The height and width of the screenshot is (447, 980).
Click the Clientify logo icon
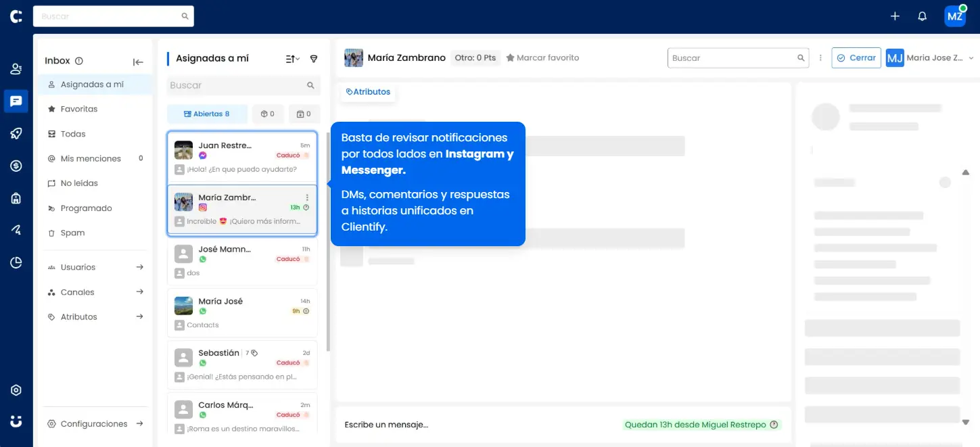point(16,17)
